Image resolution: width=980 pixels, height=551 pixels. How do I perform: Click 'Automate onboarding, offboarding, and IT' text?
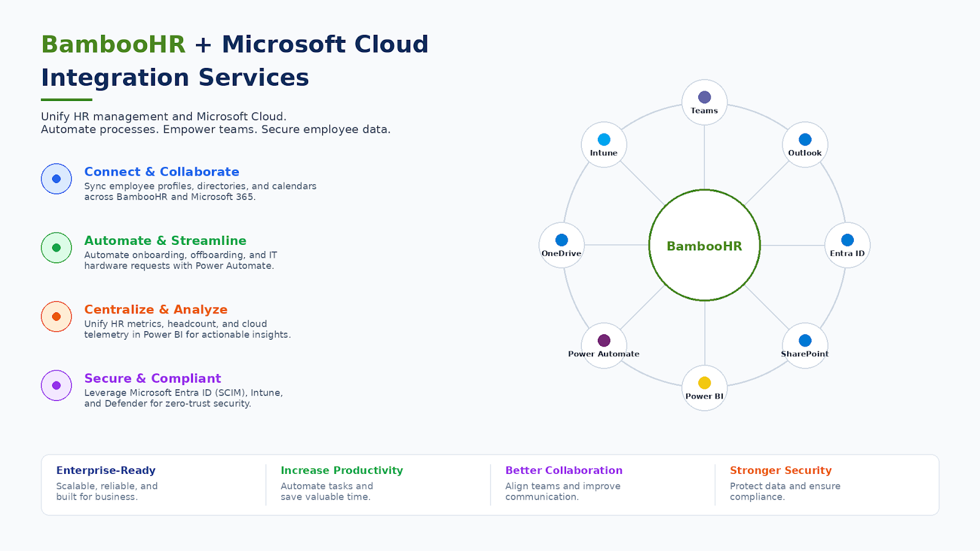point(181,255)
